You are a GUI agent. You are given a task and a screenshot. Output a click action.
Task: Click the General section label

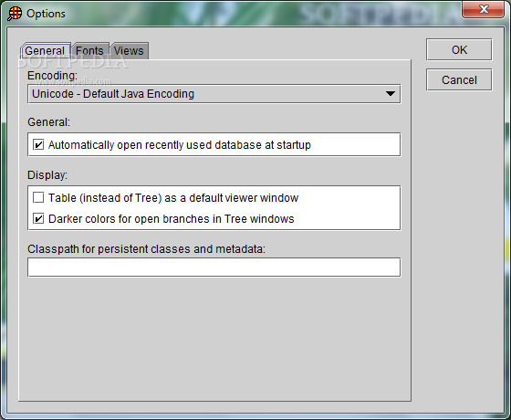(49, 122)
